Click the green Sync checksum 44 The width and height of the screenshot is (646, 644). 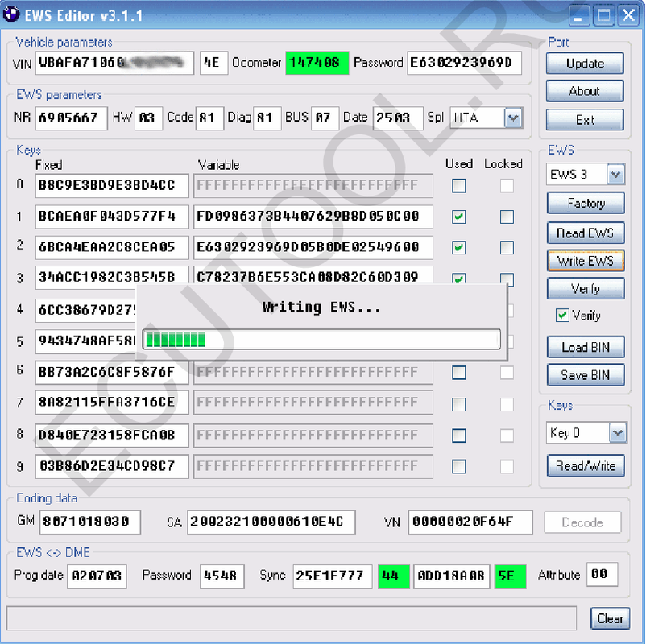393,576
